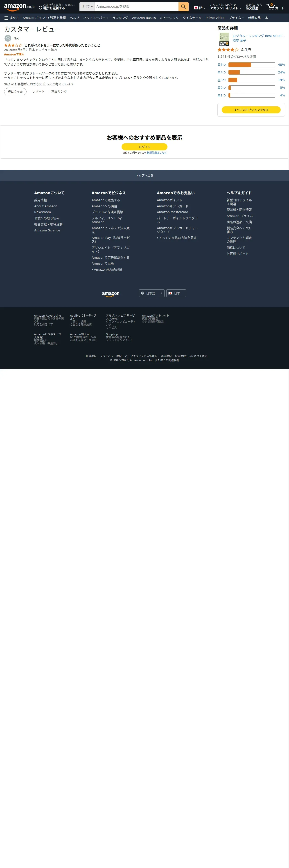
Task: Click the yellow ログイン button
Action: 144,147
